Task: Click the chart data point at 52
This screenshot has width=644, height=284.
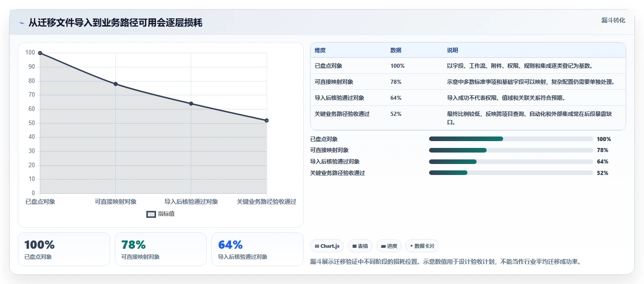Action: pyautogui.click(x=267, y=120)
